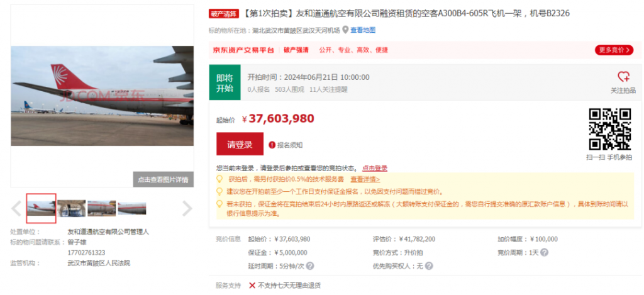Select the third airplane fuselage thumbnail
This screenshot has width=644, height=295.
[x=102, y=208]
